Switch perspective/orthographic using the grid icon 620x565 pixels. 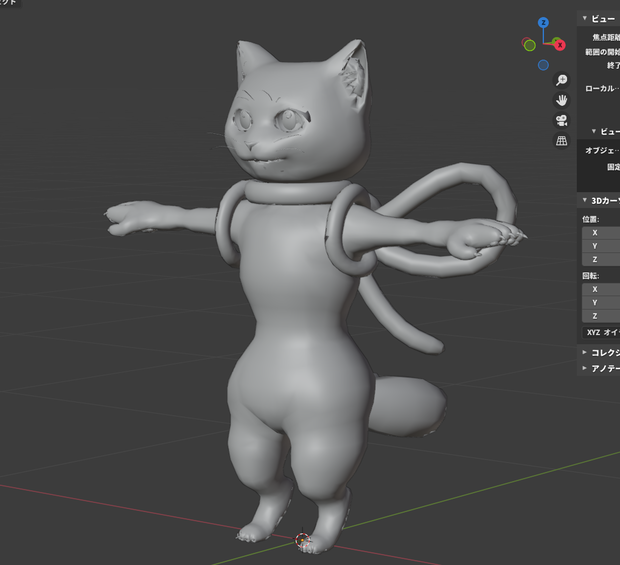561,140
